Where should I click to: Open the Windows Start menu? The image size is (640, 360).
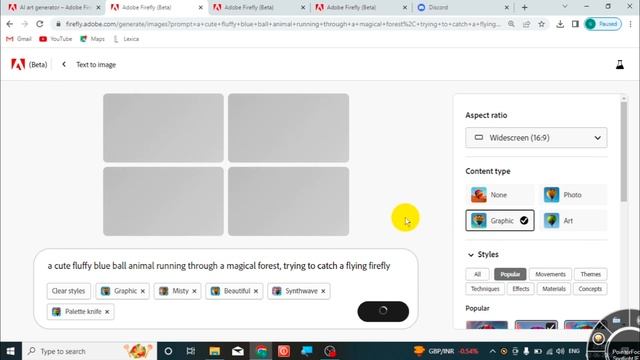click(x=10, y=351)
